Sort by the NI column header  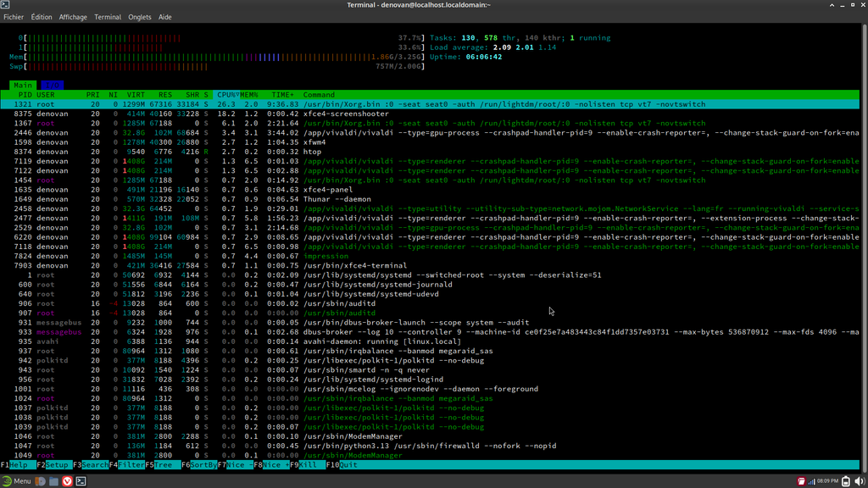coord(113,95)
